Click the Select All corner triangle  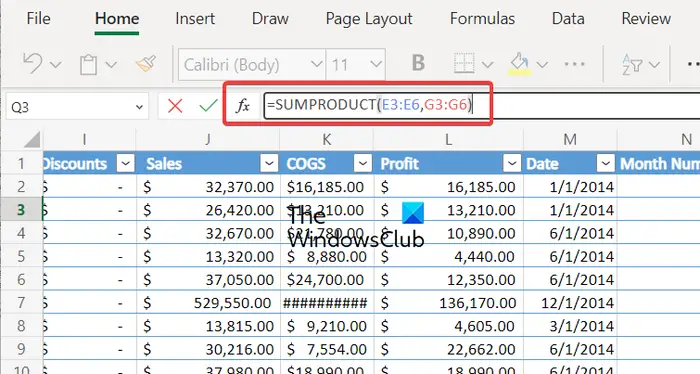(32, 140)
